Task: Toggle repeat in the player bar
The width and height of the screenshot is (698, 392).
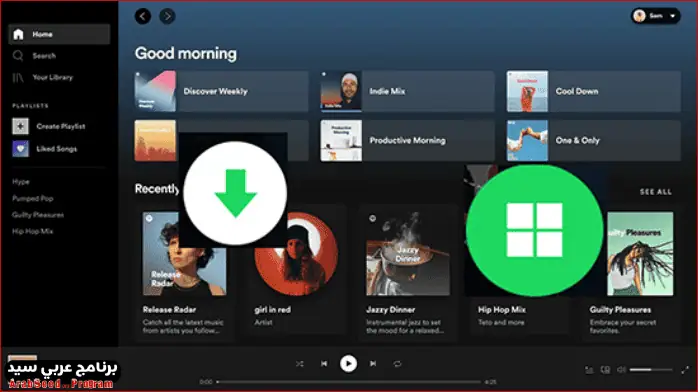Action: (x=398, y=364)
